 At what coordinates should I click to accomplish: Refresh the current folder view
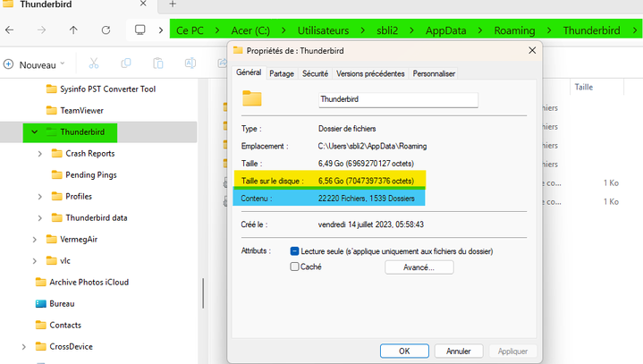(106, 30)
